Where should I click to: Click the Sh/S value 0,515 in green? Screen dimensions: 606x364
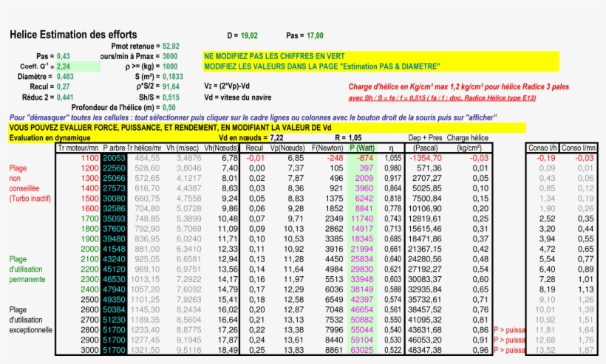(171, 97)
